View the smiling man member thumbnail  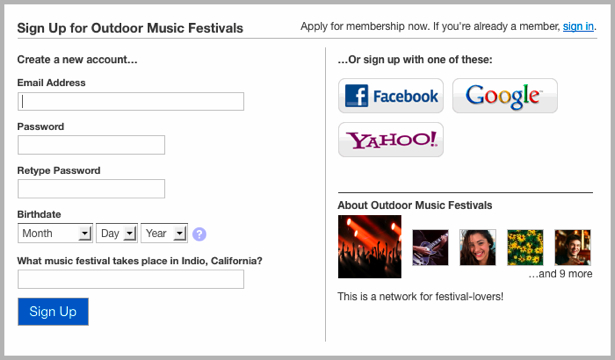tap(573, 247)
